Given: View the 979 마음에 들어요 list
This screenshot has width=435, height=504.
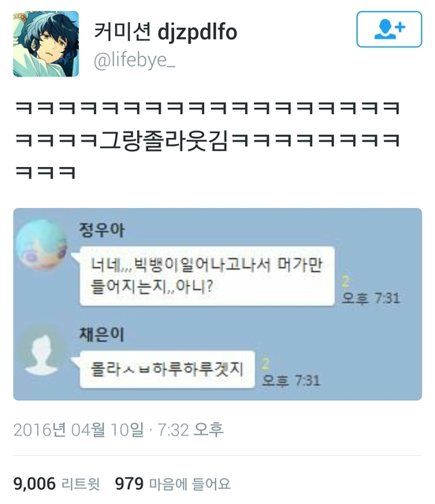Looking at the screenshot, I should point(173,484).
